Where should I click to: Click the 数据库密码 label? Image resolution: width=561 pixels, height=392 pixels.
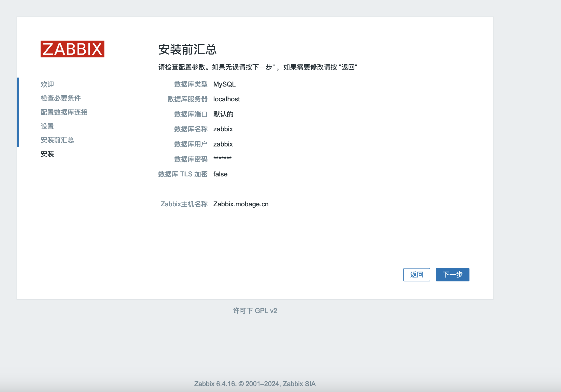click(x=191, y=159)
